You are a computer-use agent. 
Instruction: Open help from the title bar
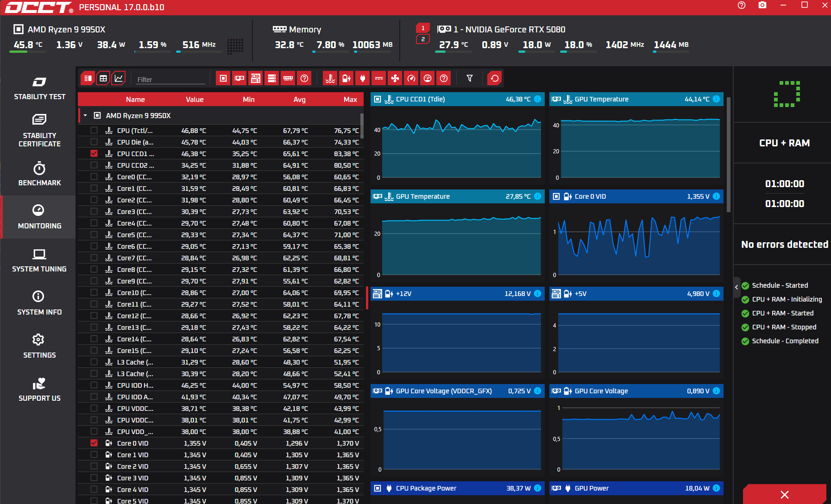(x=742, y=6)
